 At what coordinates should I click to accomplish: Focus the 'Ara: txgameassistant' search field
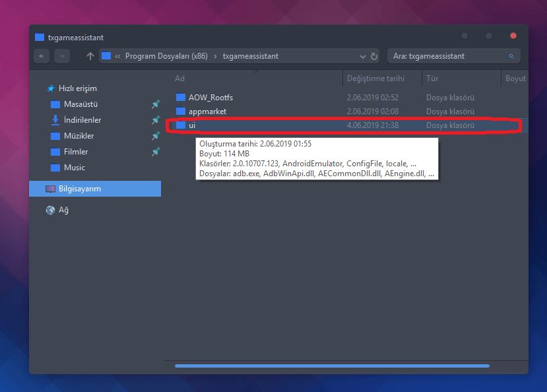point(454,56)
